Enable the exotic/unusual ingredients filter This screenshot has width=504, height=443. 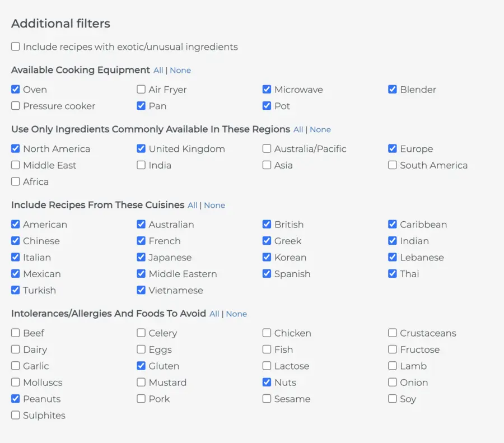point(15,47)
